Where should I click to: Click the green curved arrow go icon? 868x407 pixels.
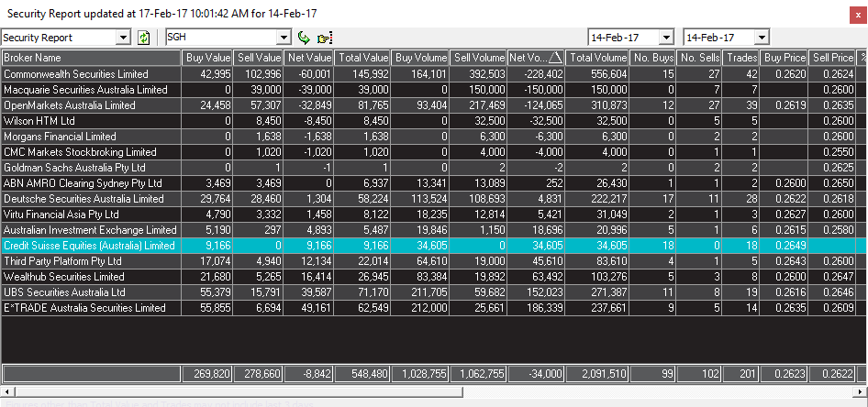[x=304, y=38]
